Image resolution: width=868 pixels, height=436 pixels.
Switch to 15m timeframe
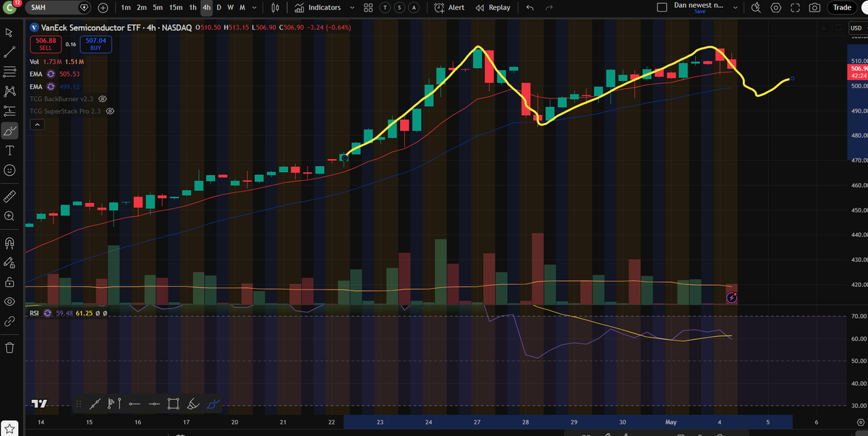tap(175, 7)
